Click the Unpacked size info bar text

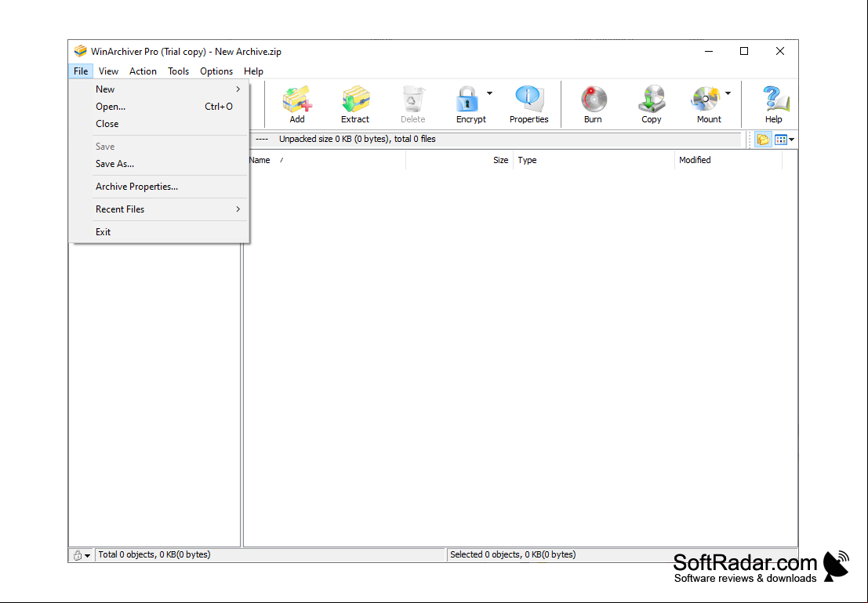point(357,139)
